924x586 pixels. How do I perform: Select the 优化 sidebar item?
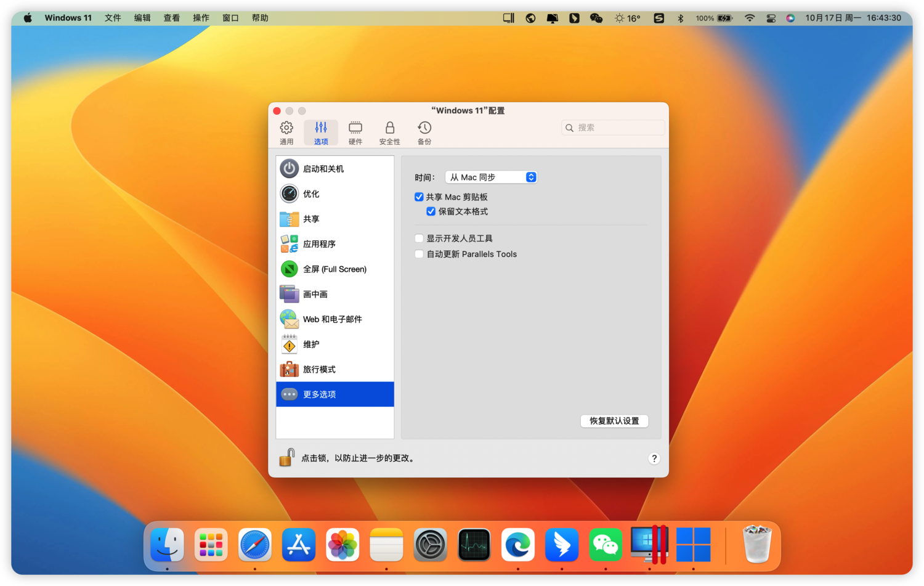pyautogui.click(x=334, y=194)
